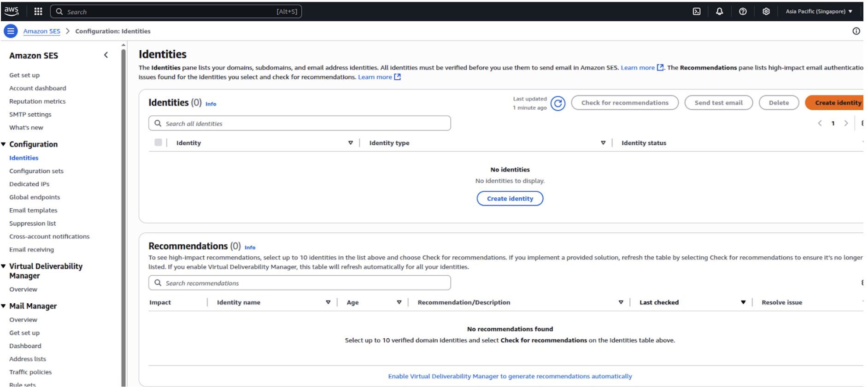
Task: Click the Search recommendations field
Action: pyautogui.click(x=299, y=283)
